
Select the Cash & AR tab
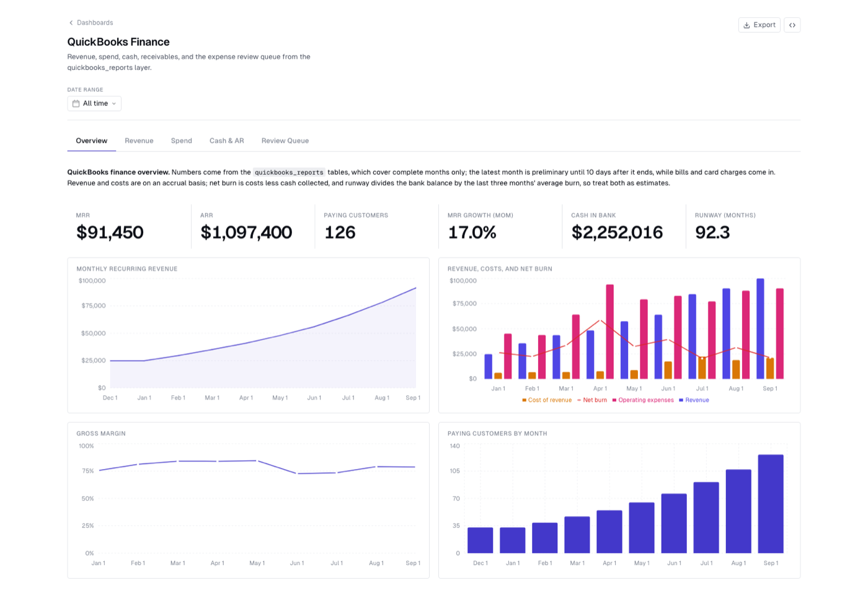[227, 141]
